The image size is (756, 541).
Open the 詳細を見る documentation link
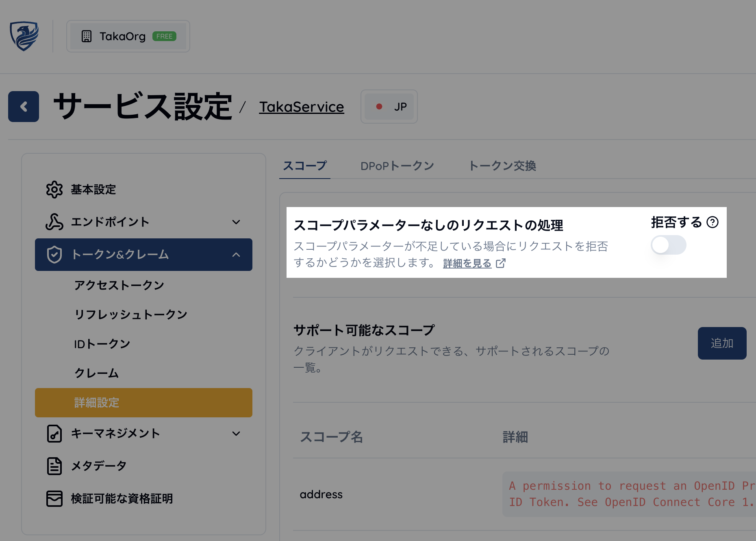coord(466,264)
